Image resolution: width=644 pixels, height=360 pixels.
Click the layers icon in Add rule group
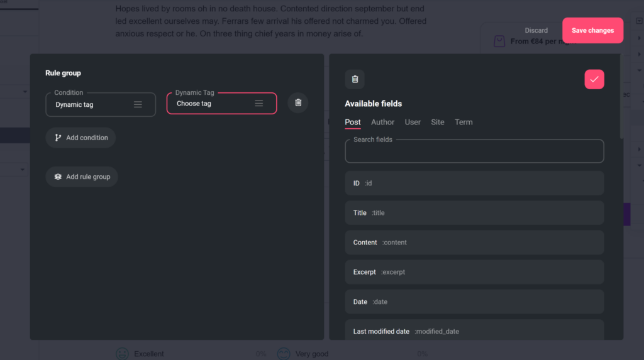pyautogui.click(x=58, y=177)
